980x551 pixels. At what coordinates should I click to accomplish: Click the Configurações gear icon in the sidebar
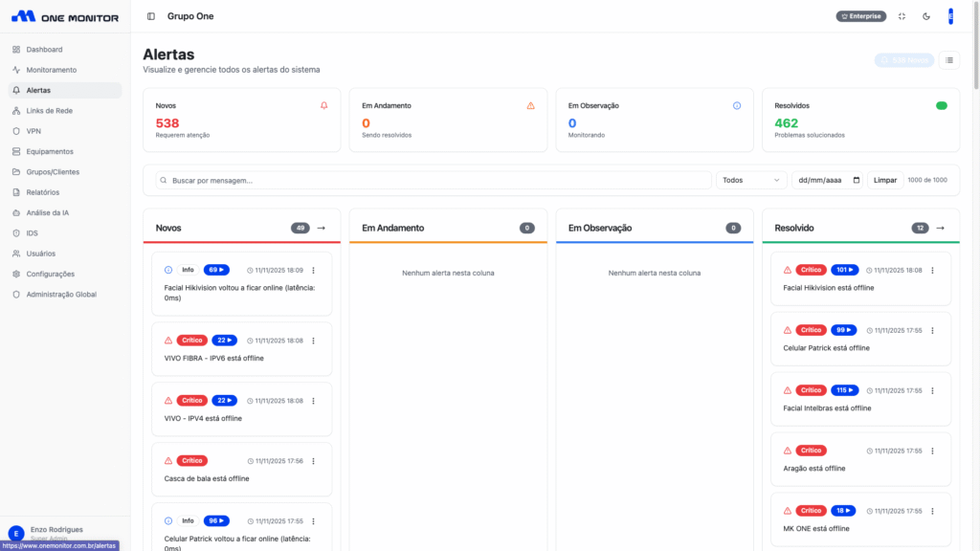point(16,274)
